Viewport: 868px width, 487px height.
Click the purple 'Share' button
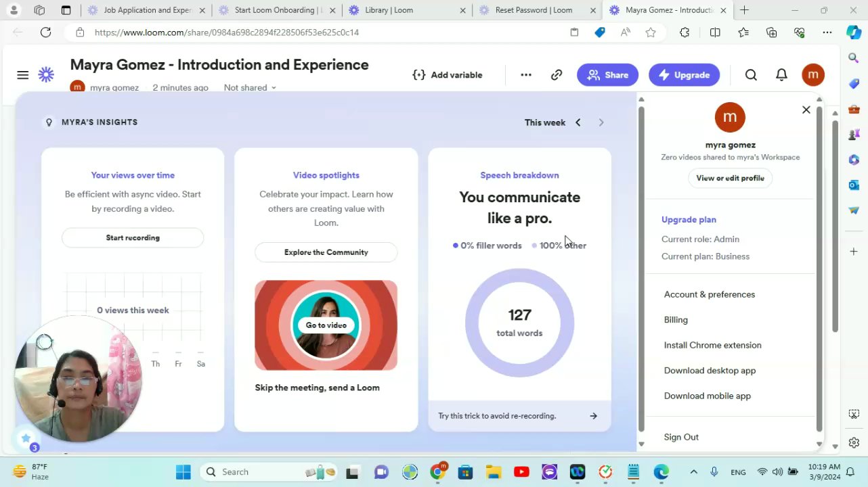[x=607, y=75]
